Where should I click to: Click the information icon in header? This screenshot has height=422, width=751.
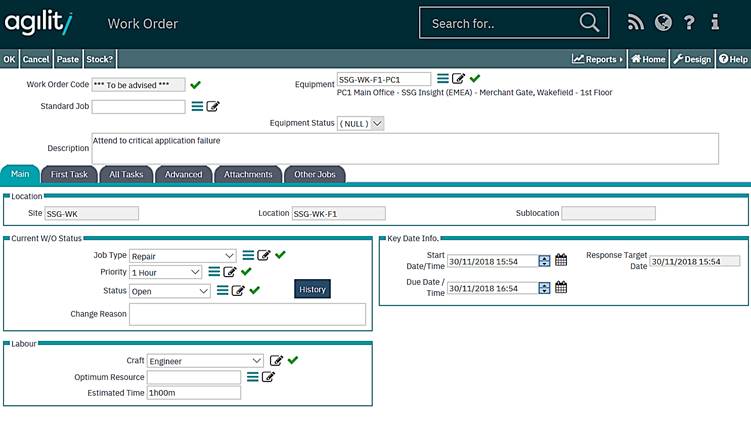point(715,22)
